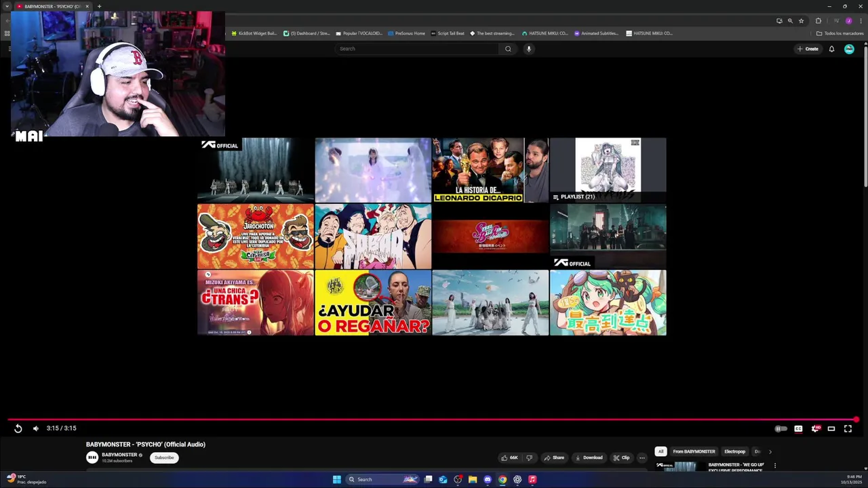Open the Create menu
The width and height of the screenshot is (868, 488).
pos(808,49)
